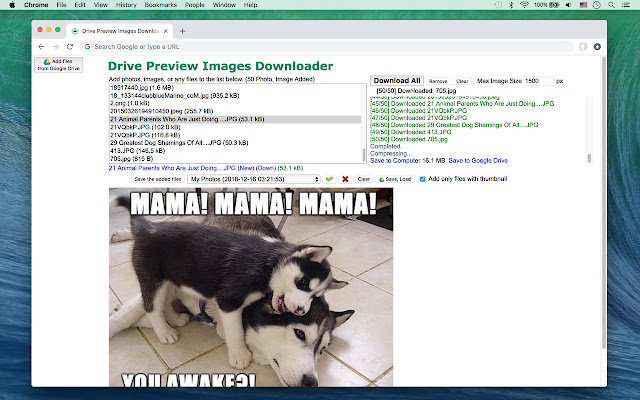Select 21VQbkP.JPG (116.8 kB) list entry
Screen dimensions: 640x400
click(x=236, y=135)
